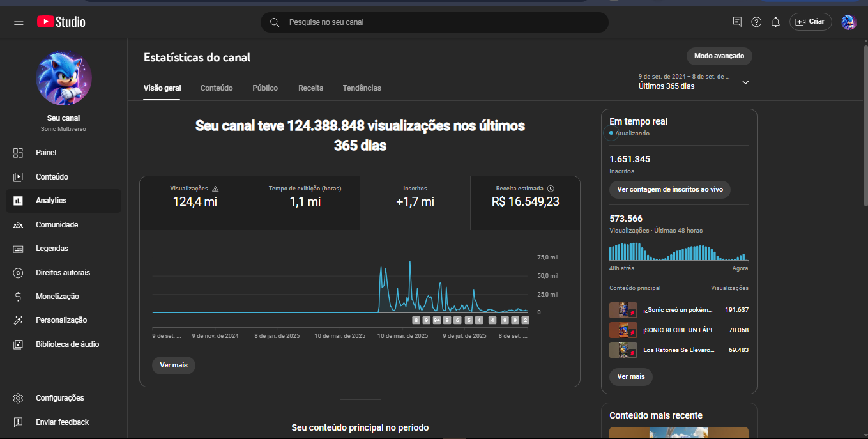Image resolution: width=868 pixels, height=439 pixels.
Task: Go to Direitos autorais in sidebar
Action: pos(63,273)
